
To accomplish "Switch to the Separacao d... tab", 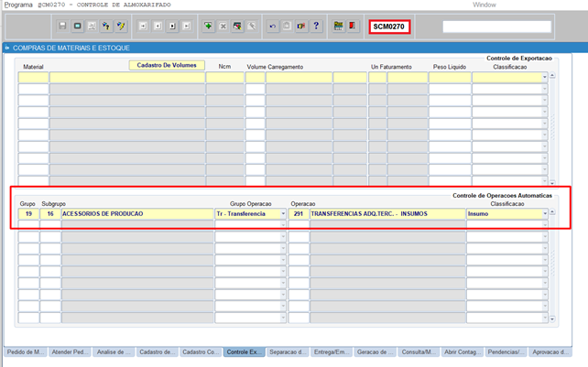I will coord(288,352).
